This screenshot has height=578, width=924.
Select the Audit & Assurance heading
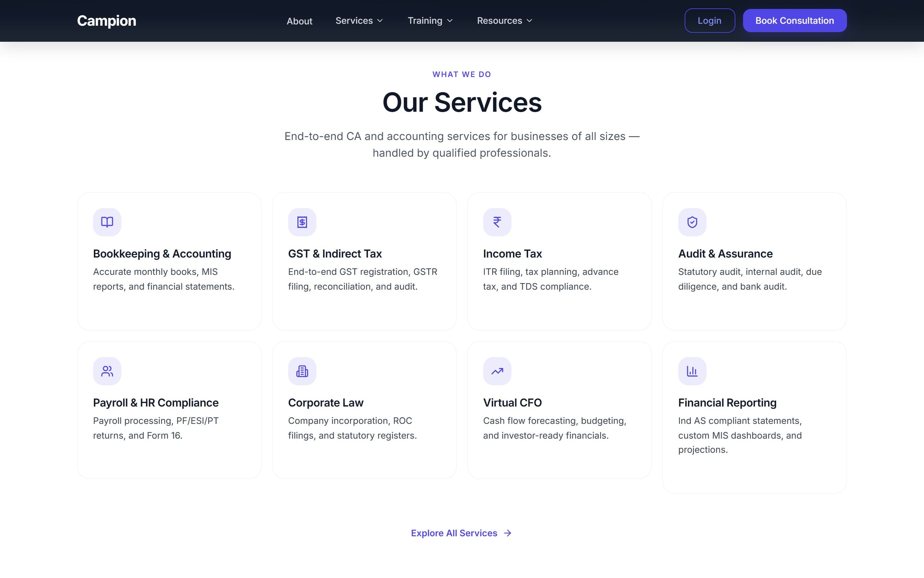(725, 254)
